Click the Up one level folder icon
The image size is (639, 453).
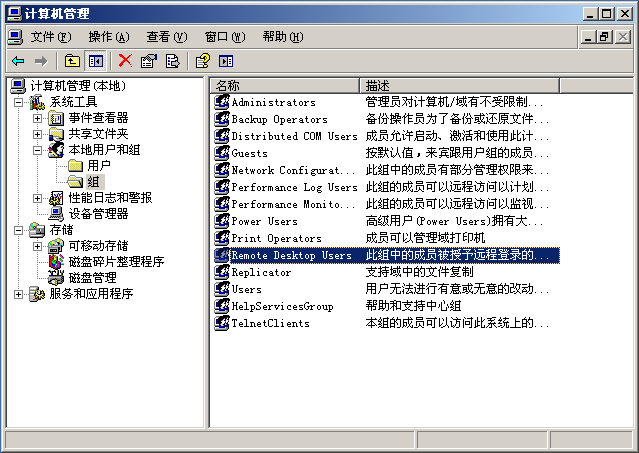[73, 62]
